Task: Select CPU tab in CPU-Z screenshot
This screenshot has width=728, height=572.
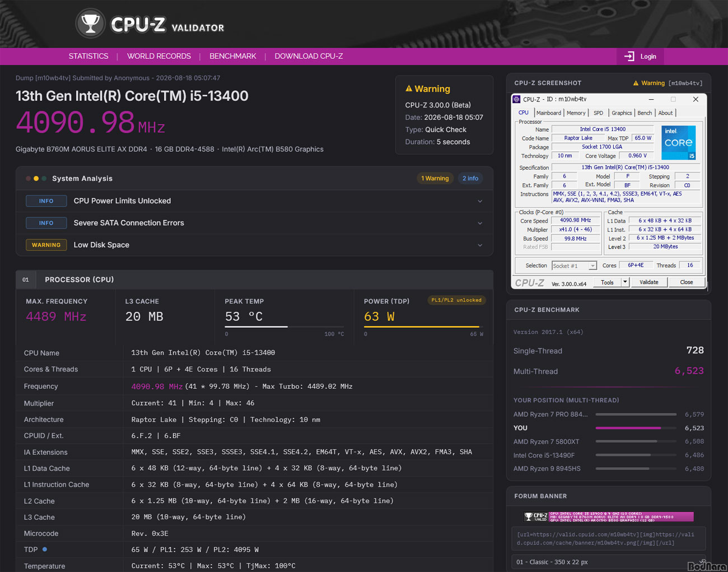Action: click(524, 113)
